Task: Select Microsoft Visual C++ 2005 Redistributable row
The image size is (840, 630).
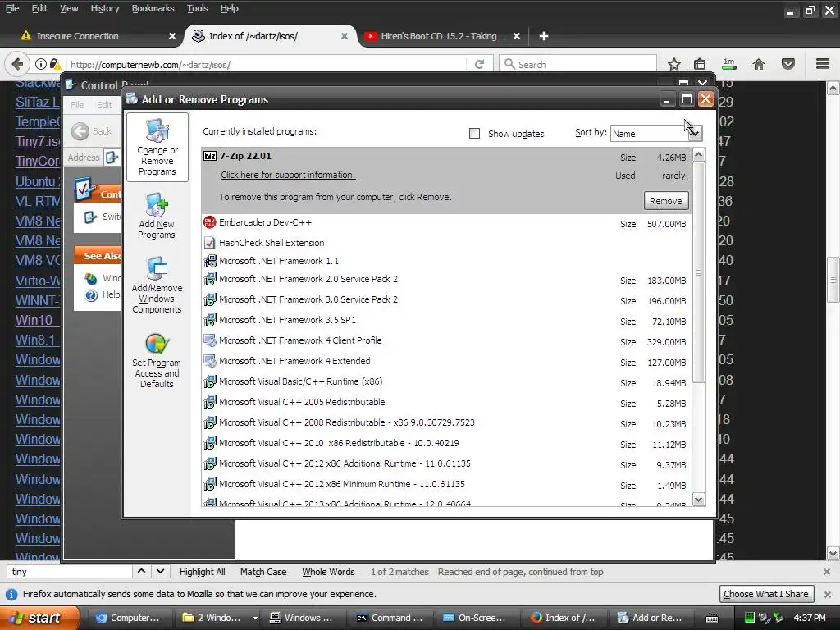Action: point(446,402)
